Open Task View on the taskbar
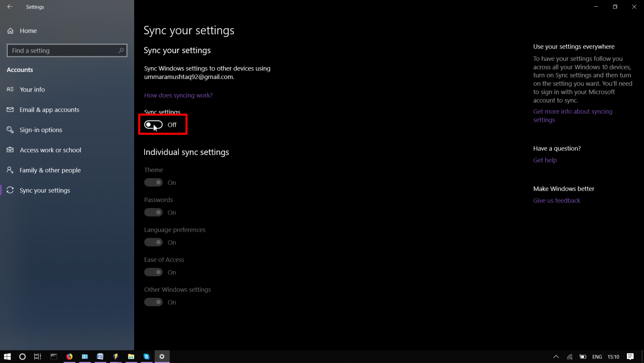Viewport: 644px width, 363px height. [x=38, y=357]
